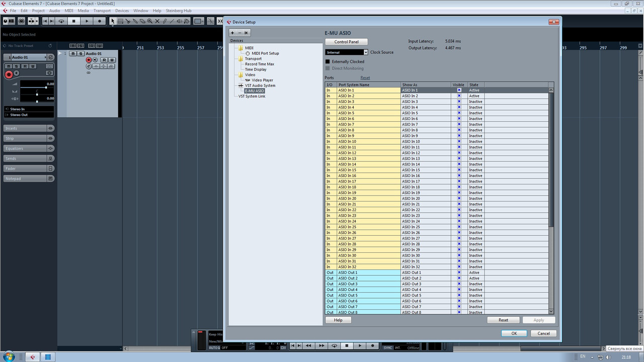Select the Line tool
The height and width of the screenshot is (362, 644).
[172, 21]
